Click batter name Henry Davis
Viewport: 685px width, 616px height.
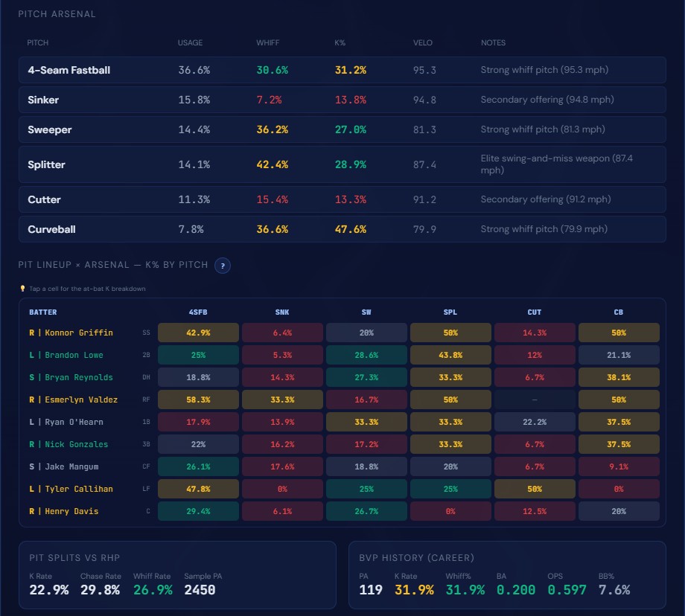pos(71,511)
